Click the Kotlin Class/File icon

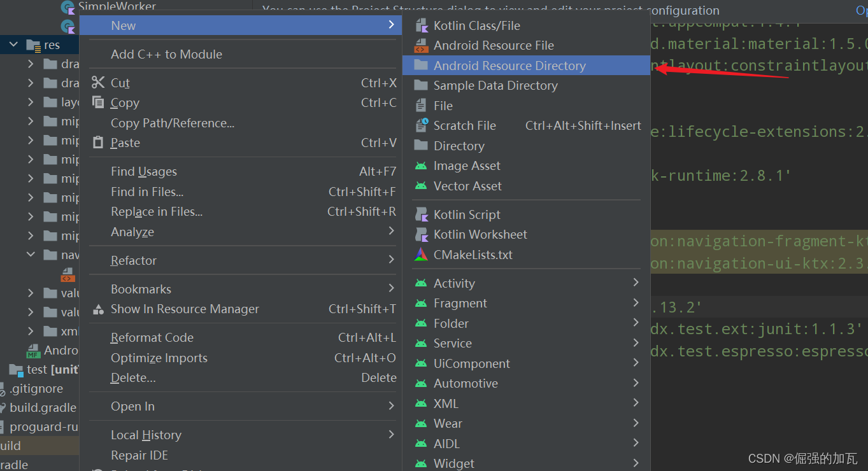[421, 25]
